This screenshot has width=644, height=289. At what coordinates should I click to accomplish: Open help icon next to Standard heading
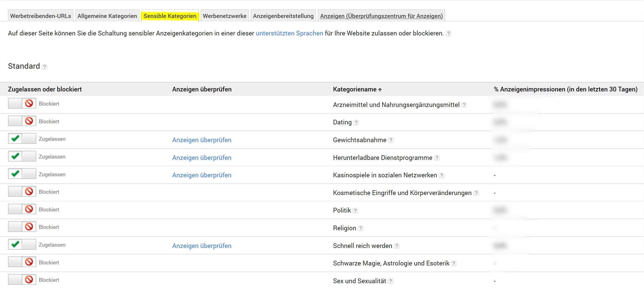pos(44,67)
